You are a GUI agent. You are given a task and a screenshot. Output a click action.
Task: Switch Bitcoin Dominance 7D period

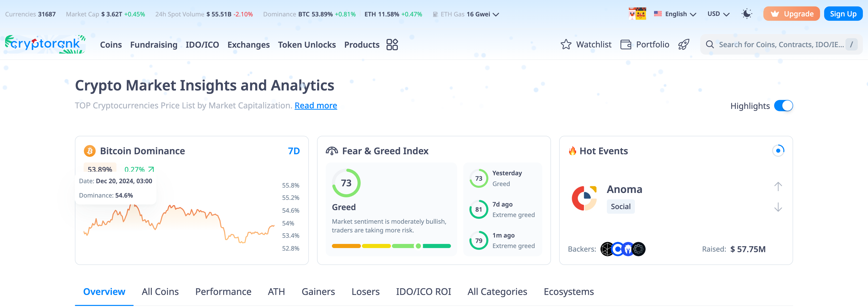click(293, 151)
